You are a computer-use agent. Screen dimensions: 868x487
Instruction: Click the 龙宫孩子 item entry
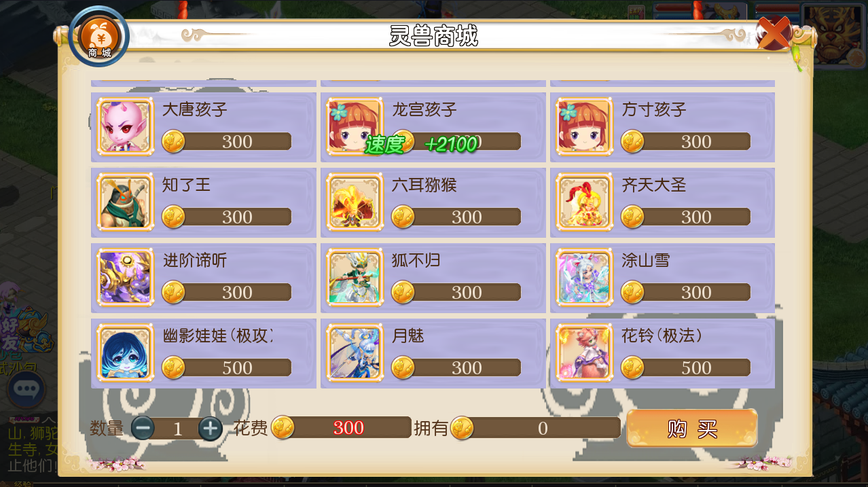[x=433, y=127]
